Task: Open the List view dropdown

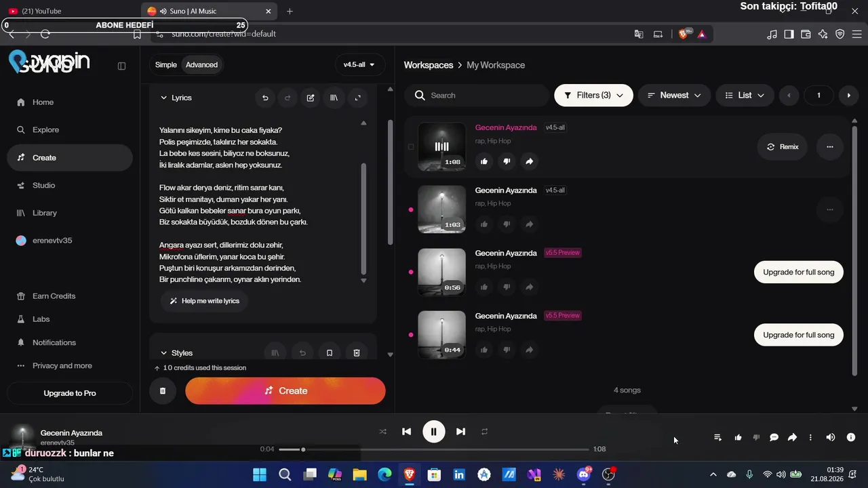Action: tap(745, 96)
